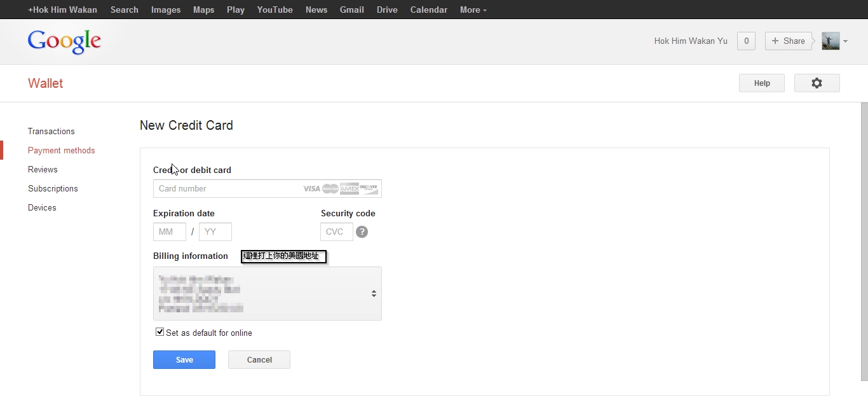This screenshot has height=409, width=868.
Task: Expand the account dropdown arrow beside avatar
Action: click(845, 41)
